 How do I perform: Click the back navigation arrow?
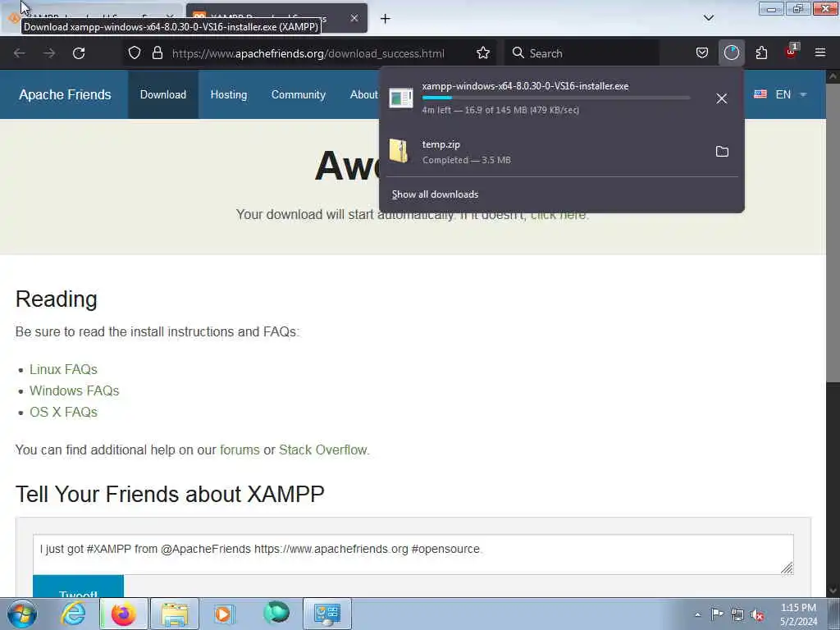click(20, 53)
